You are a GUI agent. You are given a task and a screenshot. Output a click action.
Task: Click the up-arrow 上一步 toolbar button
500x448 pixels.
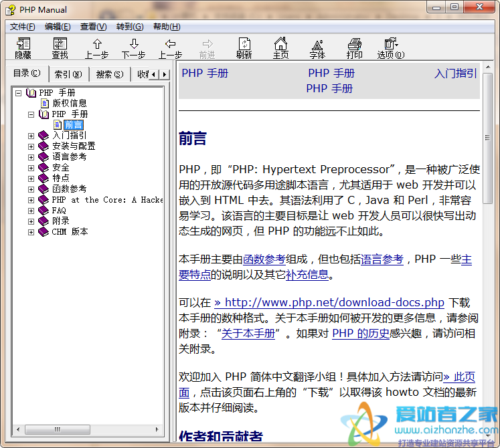(97, 47)
